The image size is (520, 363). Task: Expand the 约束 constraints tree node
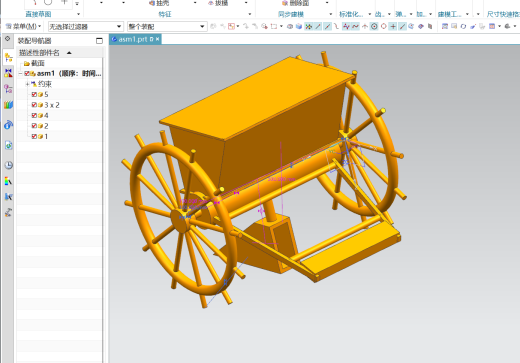pos(28,84)
